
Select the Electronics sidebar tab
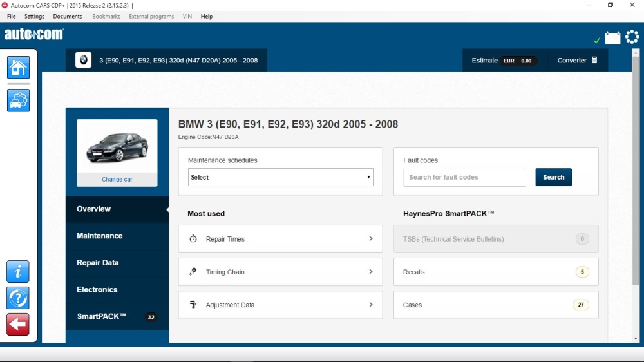(x=97, y=290)
